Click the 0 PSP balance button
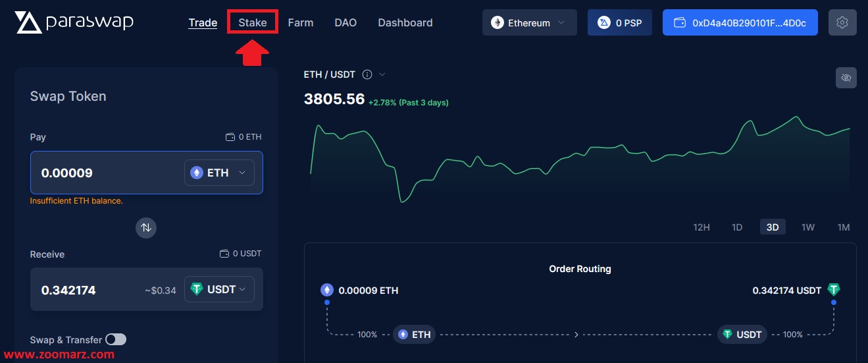 (x=620, y=22)
